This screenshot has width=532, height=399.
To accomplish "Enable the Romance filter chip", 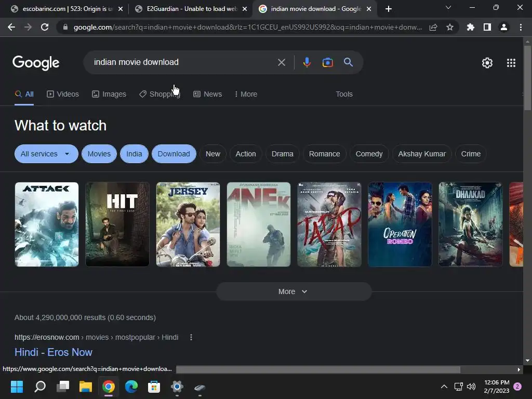I will point(324,154).
